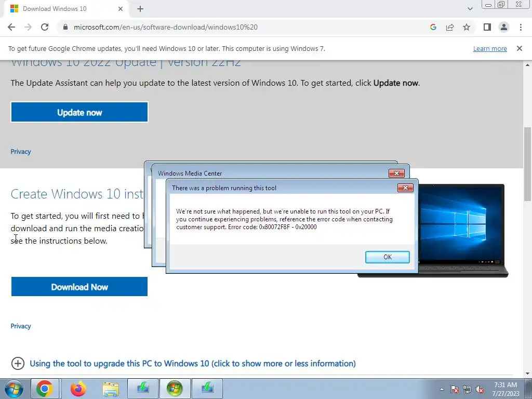Screen dimensions: 532x399
Task: Open the Learn more link
Action: (490, 48)
